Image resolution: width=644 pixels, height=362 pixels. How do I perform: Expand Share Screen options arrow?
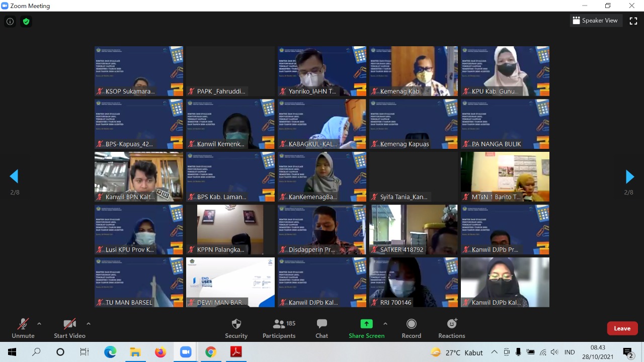click(385, 324)
